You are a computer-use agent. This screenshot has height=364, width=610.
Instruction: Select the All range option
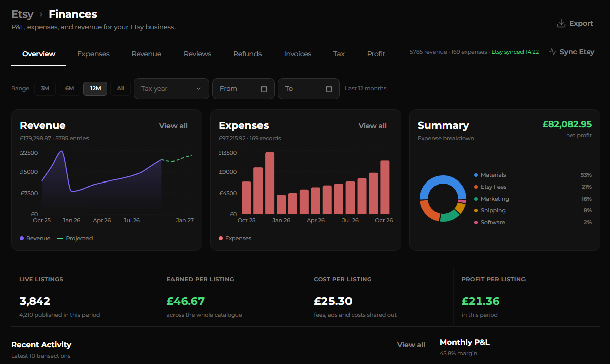120,88
